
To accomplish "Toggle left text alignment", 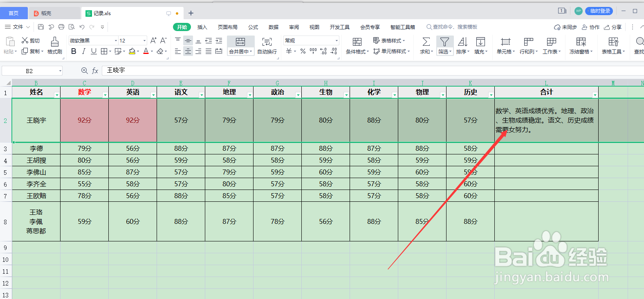I will pos(177,51).
